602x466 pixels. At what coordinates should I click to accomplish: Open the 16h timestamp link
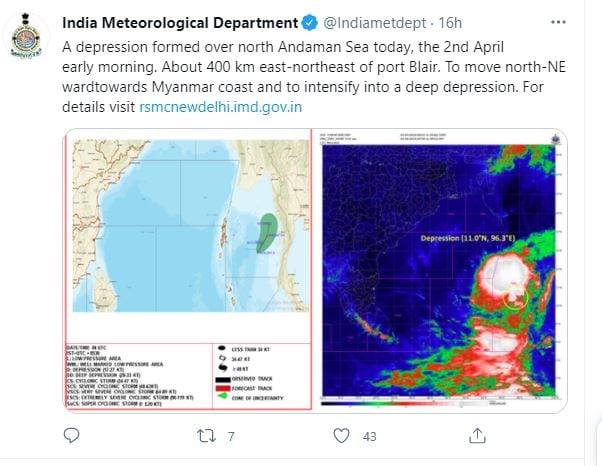[450, 23]
